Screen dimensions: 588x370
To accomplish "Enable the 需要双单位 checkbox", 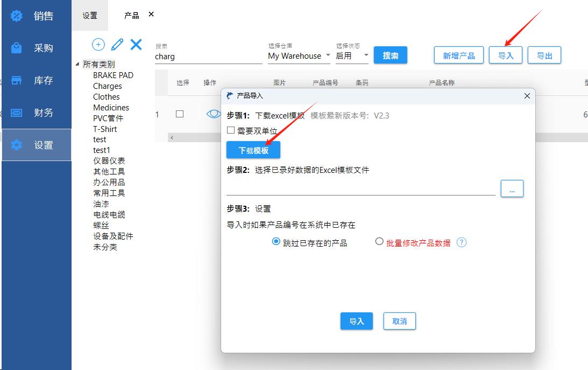I will click(x=231, y=130).
